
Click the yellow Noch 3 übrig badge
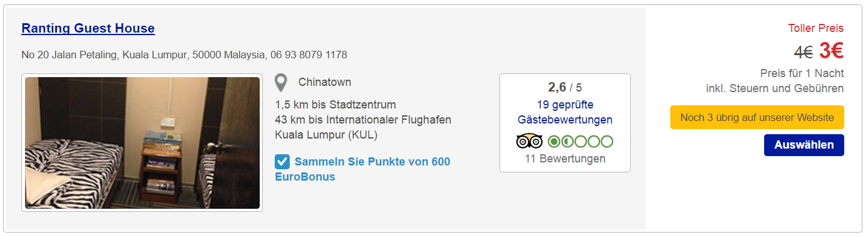[x=757, y=117]
